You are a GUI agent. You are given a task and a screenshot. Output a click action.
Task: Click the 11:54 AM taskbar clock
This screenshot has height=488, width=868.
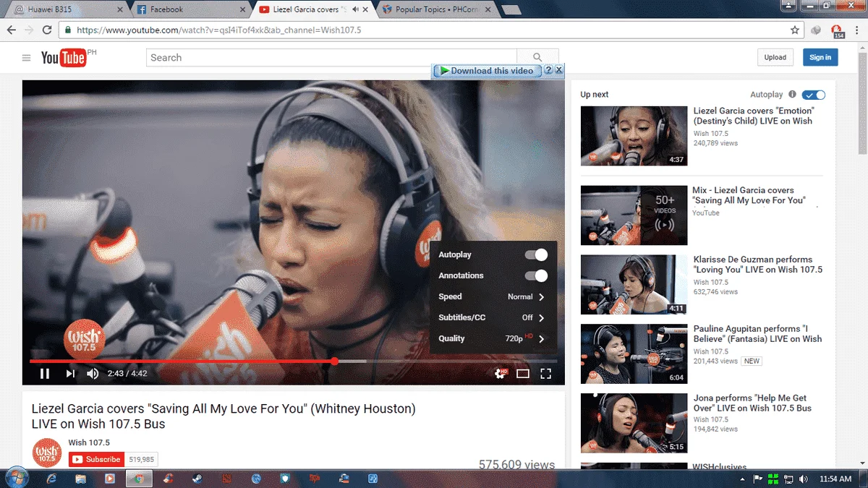[835, 479]
